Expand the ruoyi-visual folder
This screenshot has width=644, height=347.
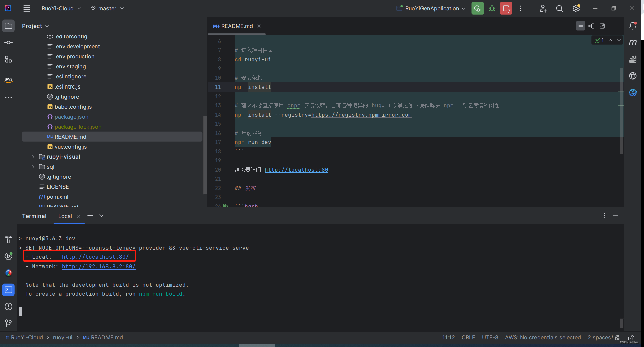coord(33,157)
